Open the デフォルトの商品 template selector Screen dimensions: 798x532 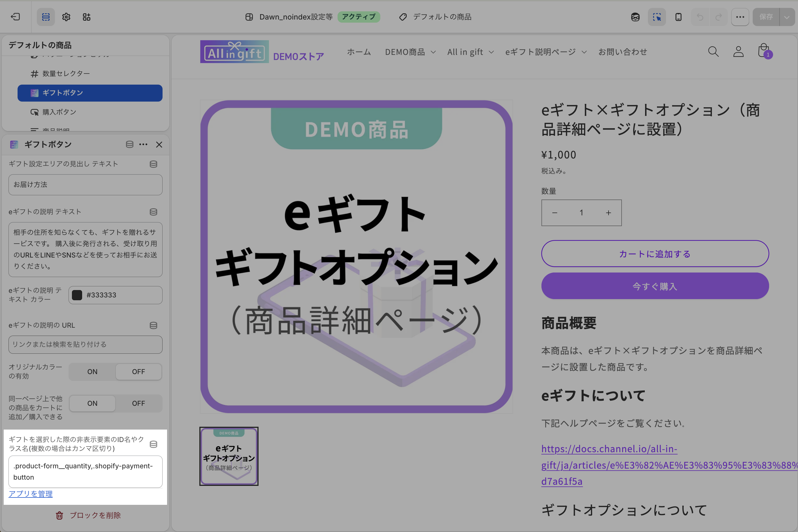pyautogui.click(x=436, y=17)
